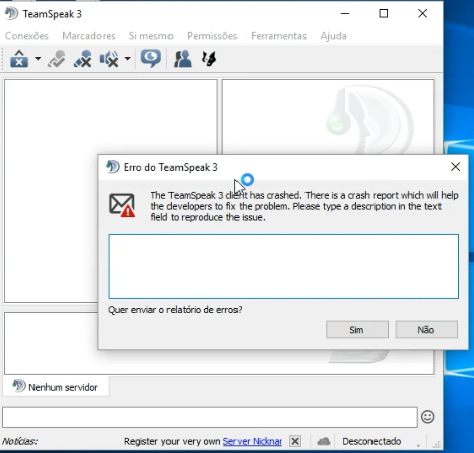Select the Nenhum servidor tab
The height and width of the screenshot is (453, 474).
56,387
